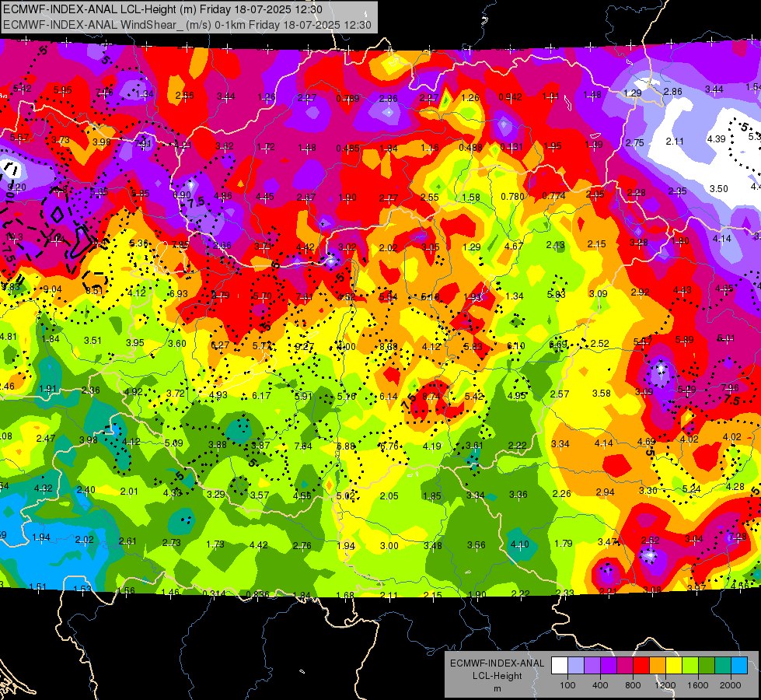Click the wind shear value 0.836
Screen dimensions: 761x700
click(x=258, y=594)
